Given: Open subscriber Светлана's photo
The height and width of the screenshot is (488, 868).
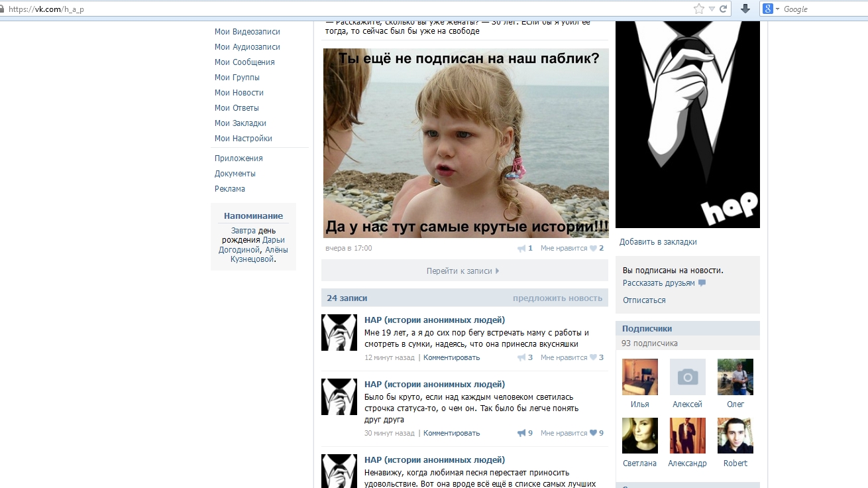Looking at the screenshot, I should point(640,436).
